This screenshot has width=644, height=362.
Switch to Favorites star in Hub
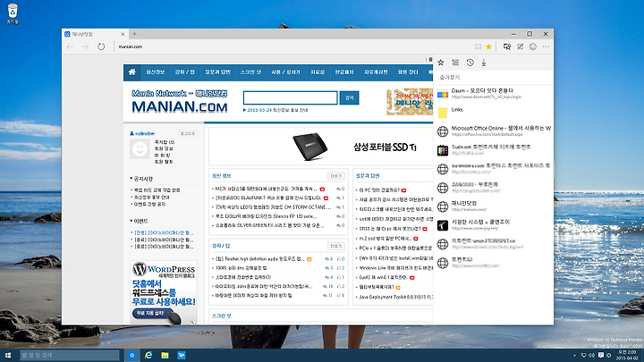tap(441, 63)
